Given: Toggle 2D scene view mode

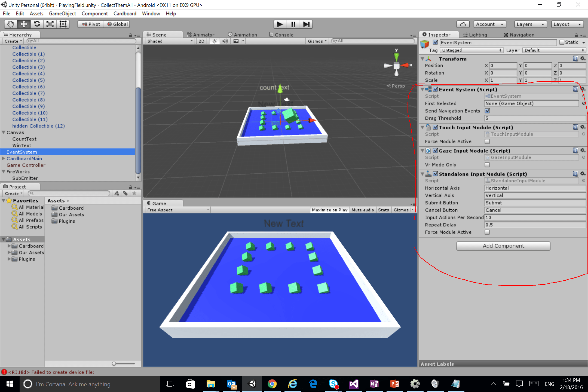Looking at the screenshot, I should click(201, 41).
